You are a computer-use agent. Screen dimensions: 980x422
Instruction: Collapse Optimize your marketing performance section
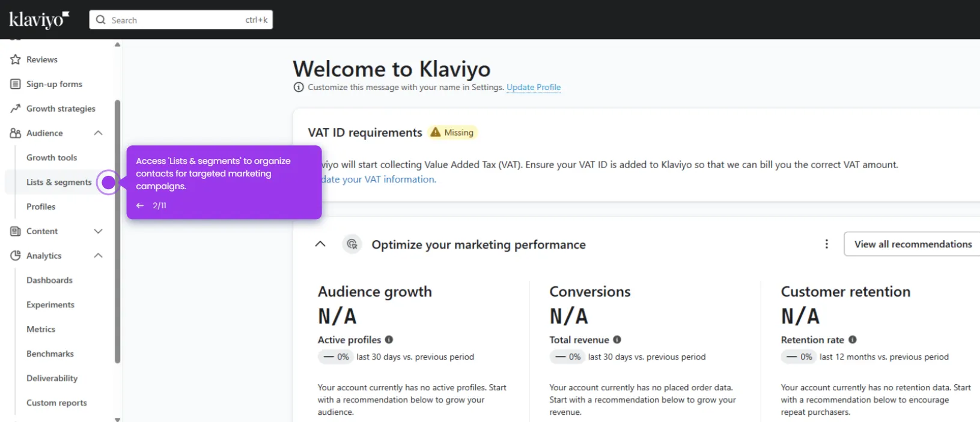[320, 244]
